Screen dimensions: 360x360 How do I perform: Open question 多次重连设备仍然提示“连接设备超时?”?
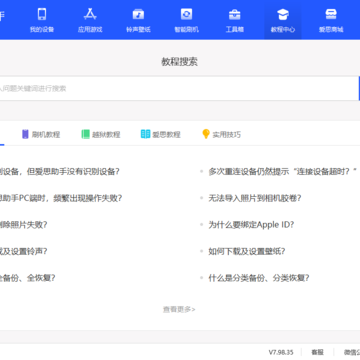click(x=283, y=172)
